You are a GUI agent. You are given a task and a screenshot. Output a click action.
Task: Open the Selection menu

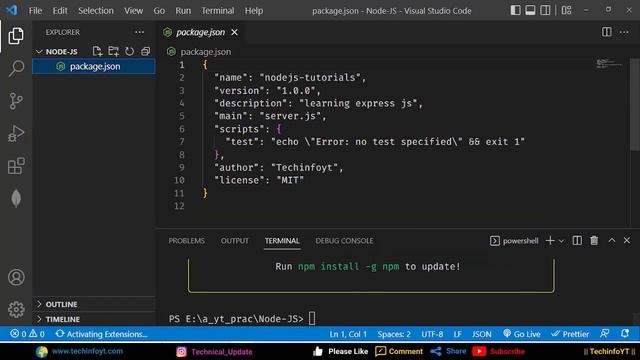click(96, 11)
